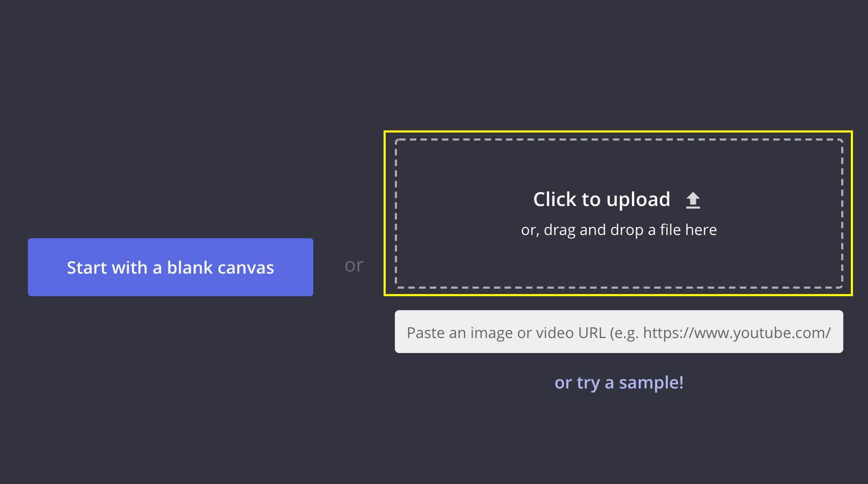Image resolution: width=868 pixels, height=484 pixels.
Task: Open the 'or try a sample!' link
Action: (x=619, y=383)
